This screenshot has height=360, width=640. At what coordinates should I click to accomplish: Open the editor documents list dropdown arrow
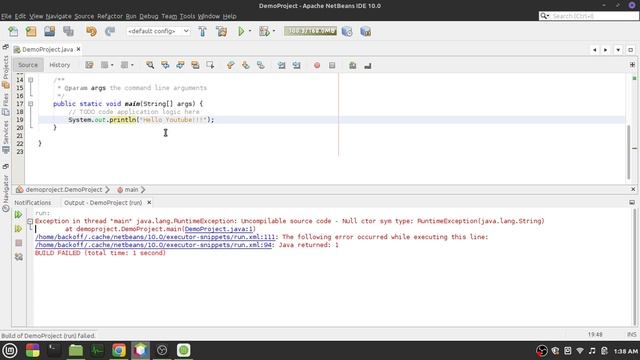click(618, 50)
